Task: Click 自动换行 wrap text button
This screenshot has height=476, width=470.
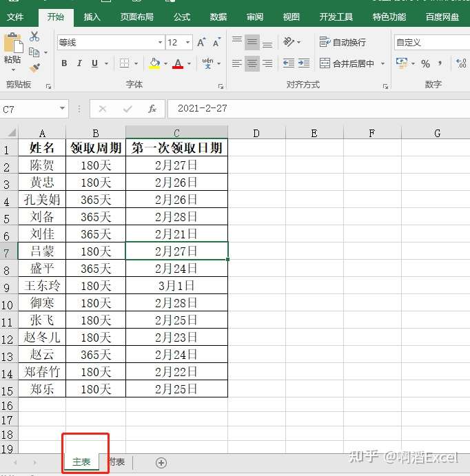Action: (343, 42)
